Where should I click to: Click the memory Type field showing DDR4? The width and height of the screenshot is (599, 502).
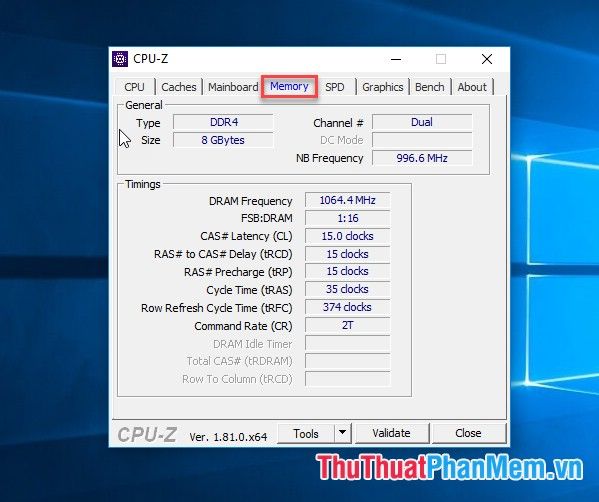tap(223, 122)
